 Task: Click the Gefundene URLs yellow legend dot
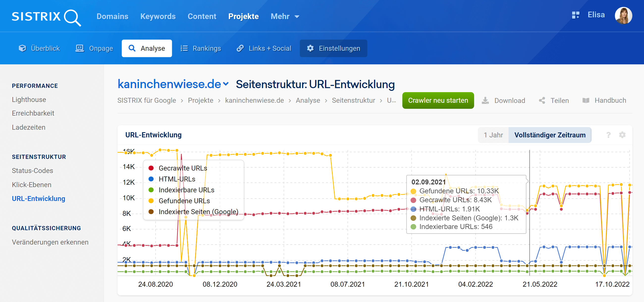(151, 201)
